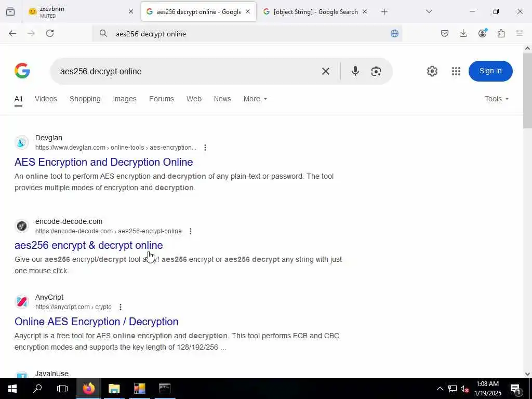This screenshot has width=532, height=399.
Task: Open more options for the AnyCript result
Action: click(x=121, y=307)
